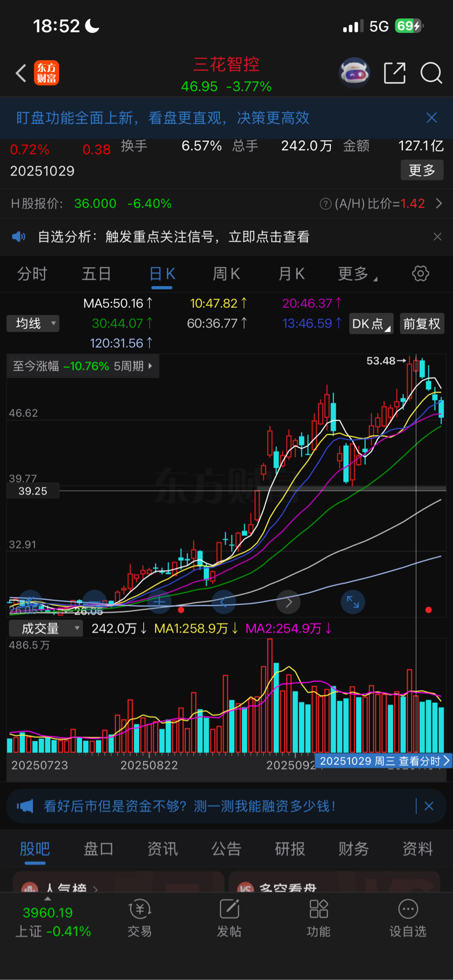Tap the red event dot below the latest candle
The height and width of the screenshot is (980, 453).
pyautogui.click(x=428, y=610)
